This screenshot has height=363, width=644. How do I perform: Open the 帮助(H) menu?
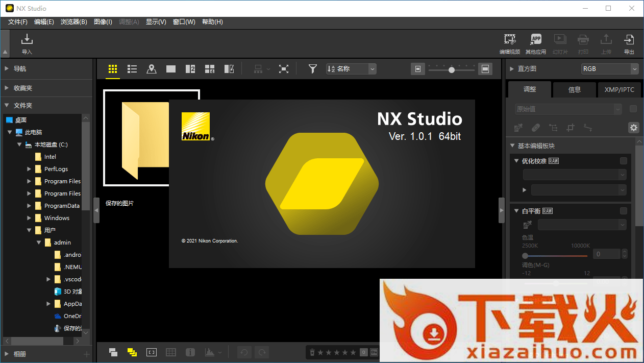pos(212,22)
